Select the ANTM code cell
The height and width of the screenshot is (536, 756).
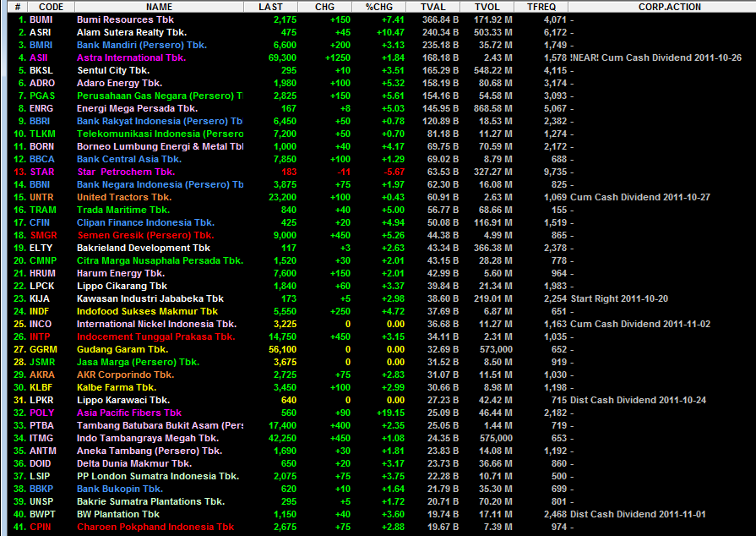tap(42, 451)
